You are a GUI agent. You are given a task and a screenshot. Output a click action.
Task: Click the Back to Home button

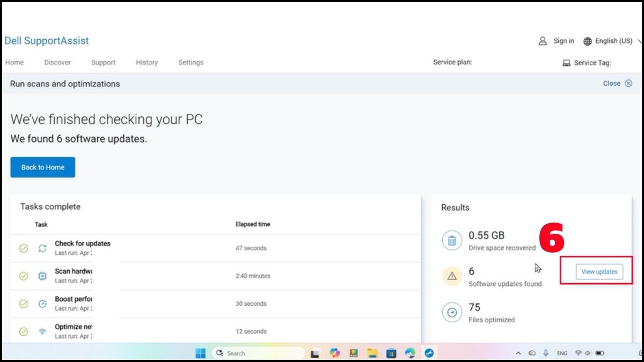pos(43,167)
